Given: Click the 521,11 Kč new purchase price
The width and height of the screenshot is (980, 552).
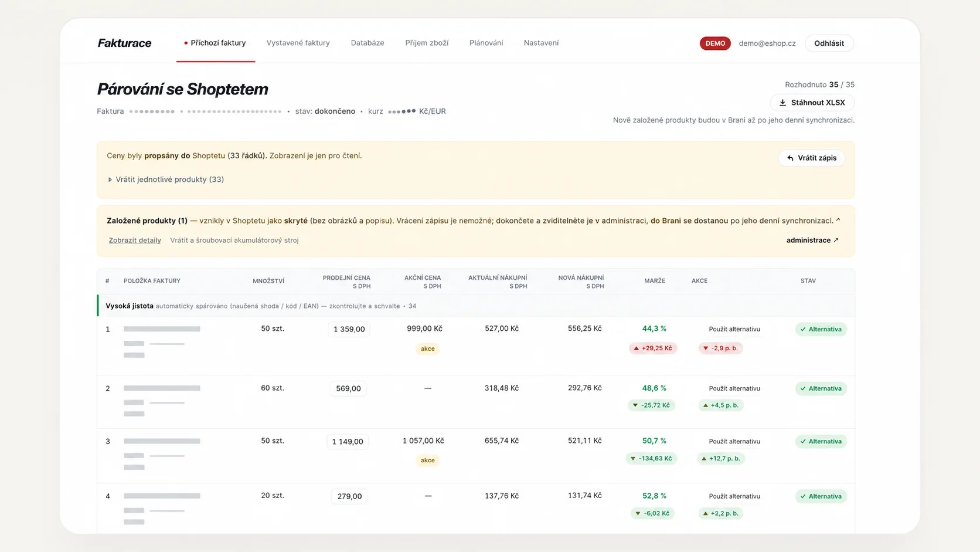Looking at the screenshot, I should 584,441.
